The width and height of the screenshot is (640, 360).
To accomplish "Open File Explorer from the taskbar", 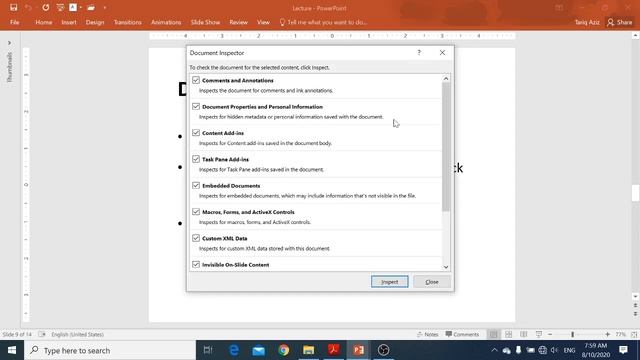I will (x=309, y=350).
